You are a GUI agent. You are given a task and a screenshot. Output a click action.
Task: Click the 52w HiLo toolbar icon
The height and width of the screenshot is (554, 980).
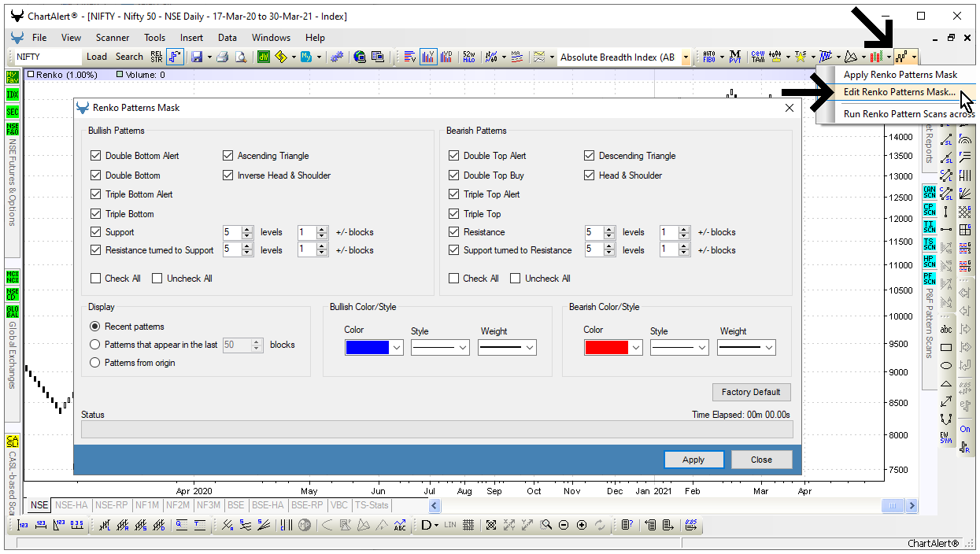coord(468,57)
